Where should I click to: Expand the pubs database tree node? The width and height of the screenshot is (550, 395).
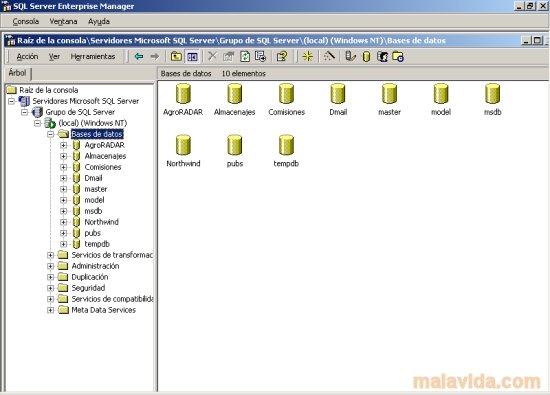pyautogui.click(x=63, y=233)
